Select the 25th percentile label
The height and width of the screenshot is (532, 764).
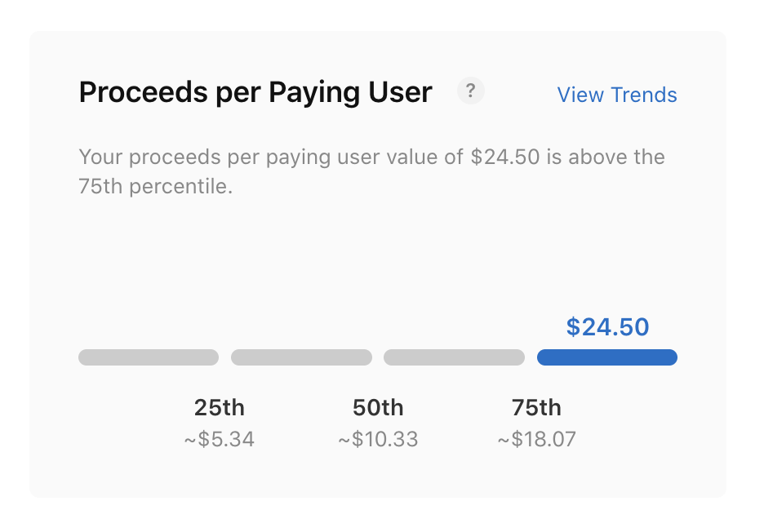click(219, 407)
